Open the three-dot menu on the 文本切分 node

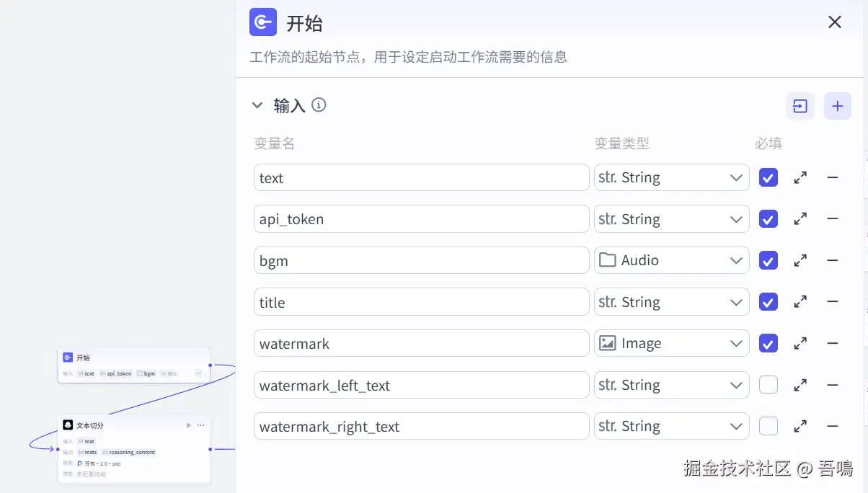(201, 425)
